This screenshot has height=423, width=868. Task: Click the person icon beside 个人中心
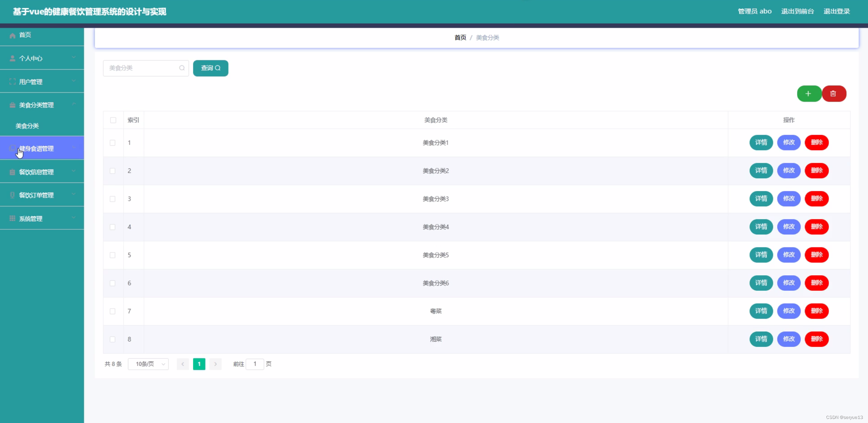pos(13,58)
